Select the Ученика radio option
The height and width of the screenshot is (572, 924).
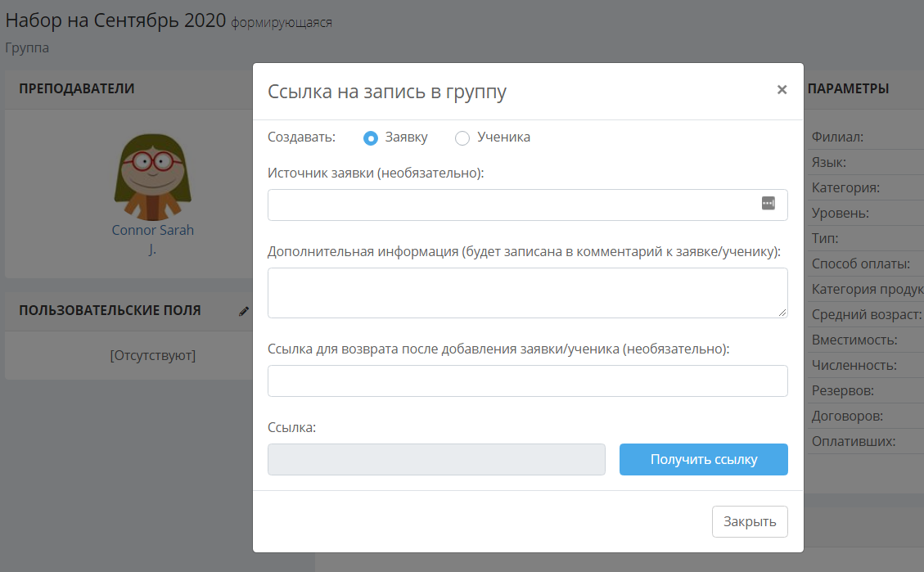tap(462, 137)
